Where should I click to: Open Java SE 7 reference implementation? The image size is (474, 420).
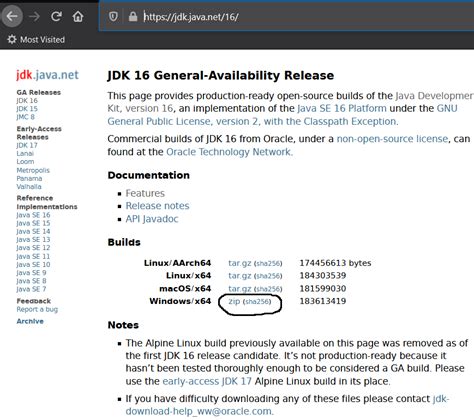click(31, 289)
